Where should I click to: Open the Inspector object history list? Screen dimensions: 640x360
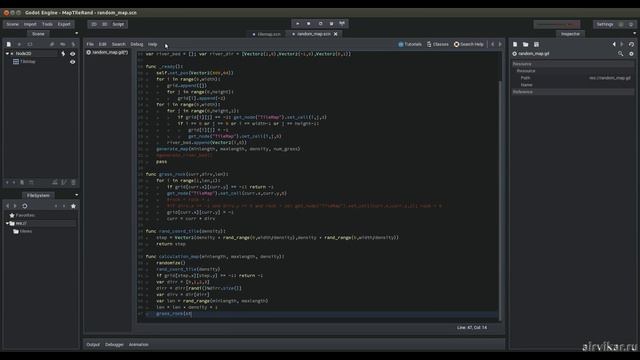(631, 44)
